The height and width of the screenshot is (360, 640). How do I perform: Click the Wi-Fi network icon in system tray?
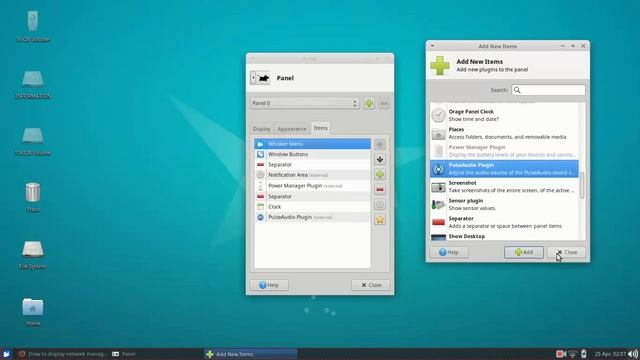tap(573, 354)
